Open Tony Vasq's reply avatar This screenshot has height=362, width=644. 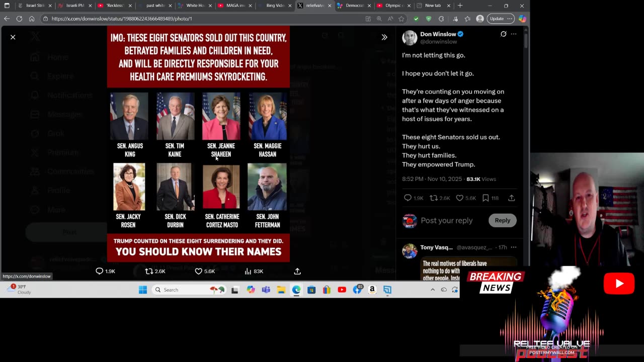coord(410,251)
